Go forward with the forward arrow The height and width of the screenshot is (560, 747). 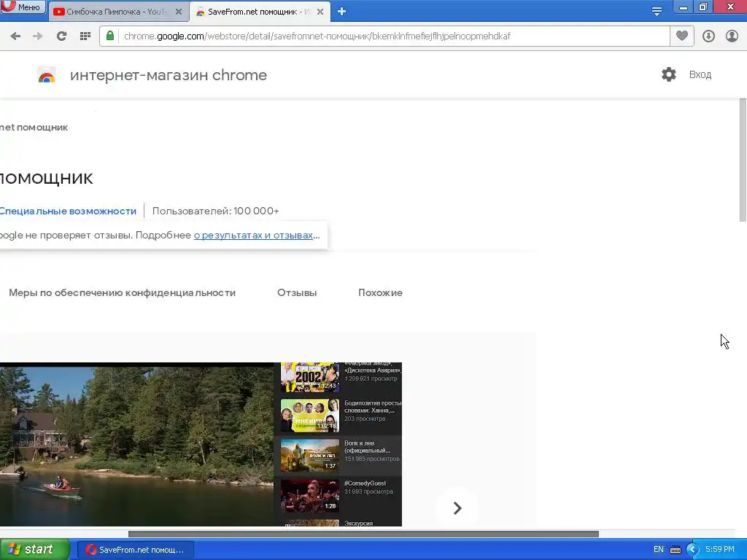pos(38,36)
